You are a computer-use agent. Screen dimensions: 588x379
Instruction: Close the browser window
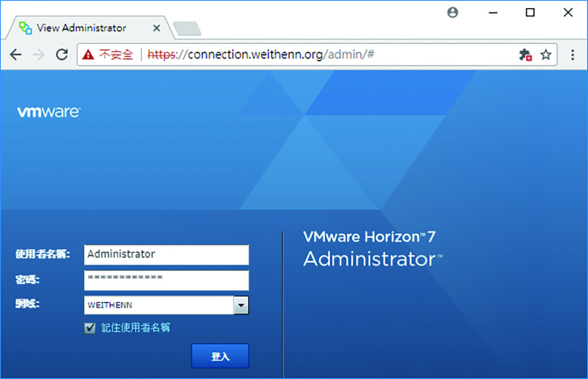coord(568,12)
